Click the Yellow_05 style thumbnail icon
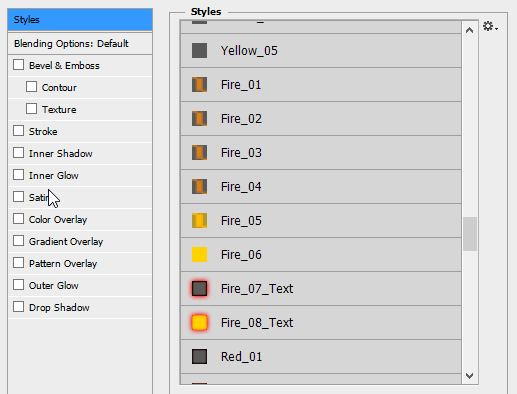 [199, 50]
